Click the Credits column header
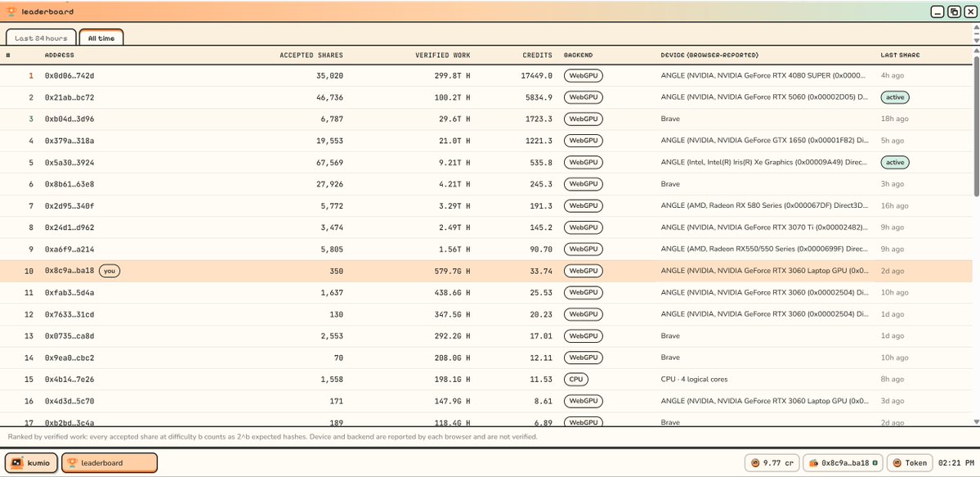This screenshot has width=980, height=477. click(538, 55)
